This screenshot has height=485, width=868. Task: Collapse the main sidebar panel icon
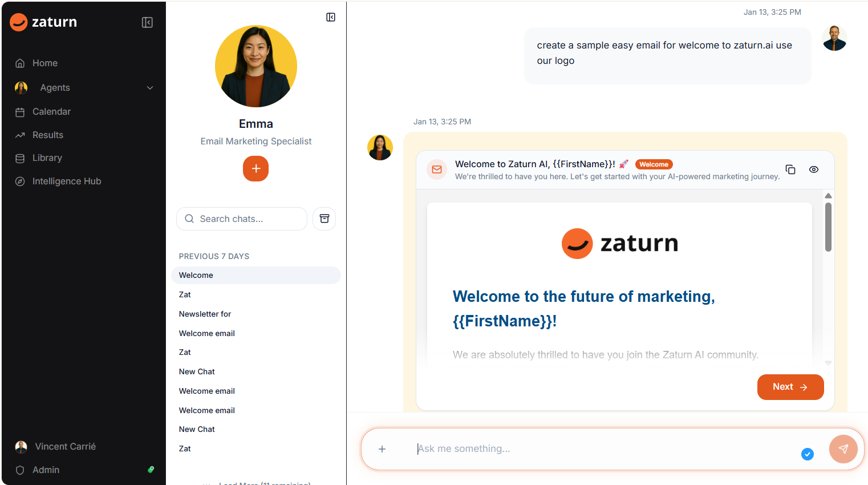pyautogui.click(x=147, y=22)
